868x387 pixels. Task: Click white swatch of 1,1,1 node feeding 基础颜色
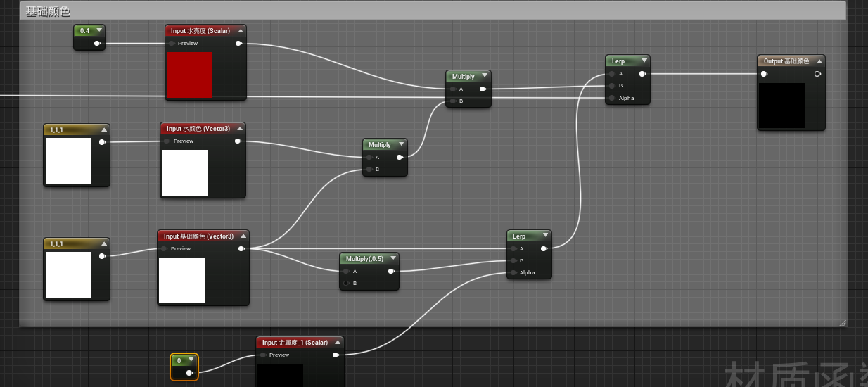click(69, 274)
